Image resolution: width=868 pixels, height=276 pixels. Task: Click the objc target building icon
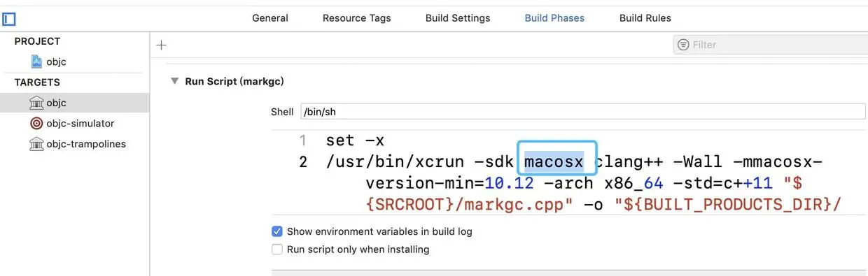coord(36,103)
